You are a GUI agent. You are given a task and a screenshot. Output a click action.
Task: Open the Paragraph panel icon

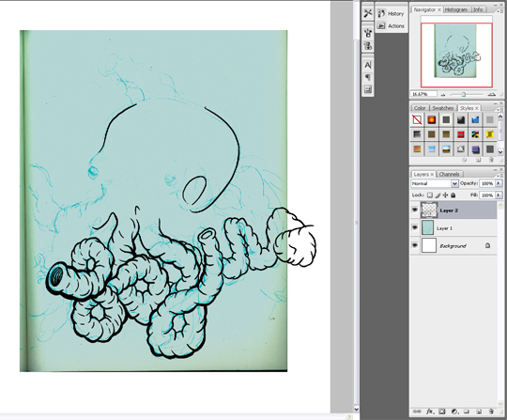tap(368, 77)
